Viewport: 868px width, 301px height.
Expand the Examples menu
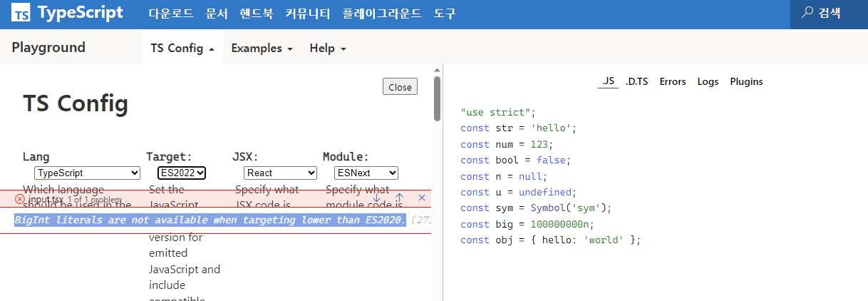pos(262,48)
